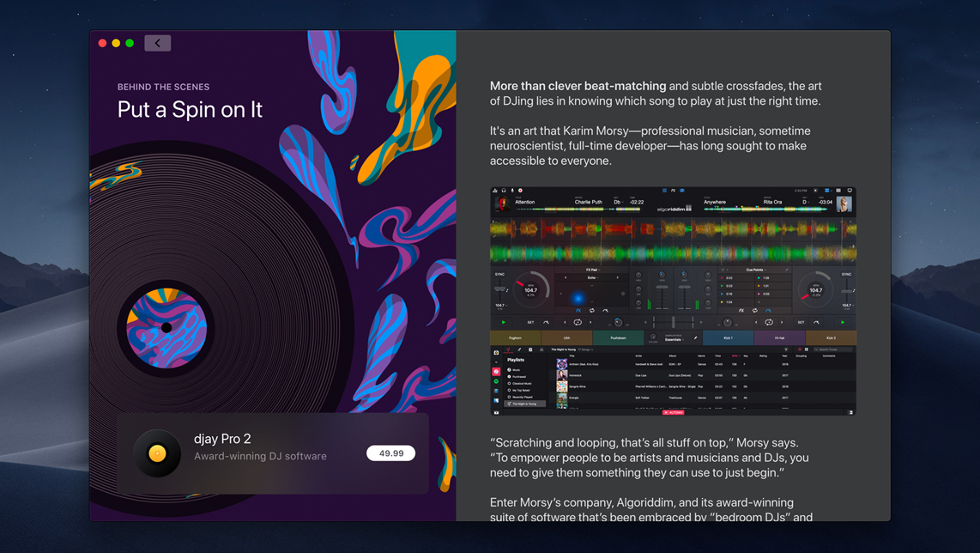Screen dimensions: 980x553
Task: Click the paragraph starting 'Enter Morsy's company'
Action: click(651, 509)
